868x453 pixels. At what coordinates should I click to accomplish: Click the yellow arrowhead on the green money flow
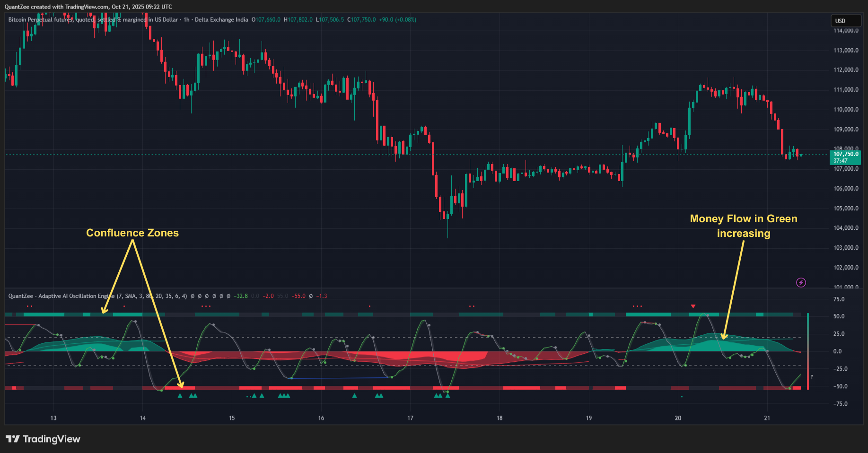[x=724, y=336]
